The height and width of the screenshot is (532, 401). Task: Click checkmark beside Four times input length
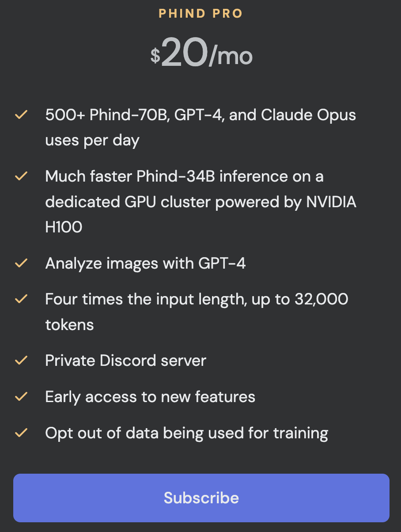tap(21, 299)
